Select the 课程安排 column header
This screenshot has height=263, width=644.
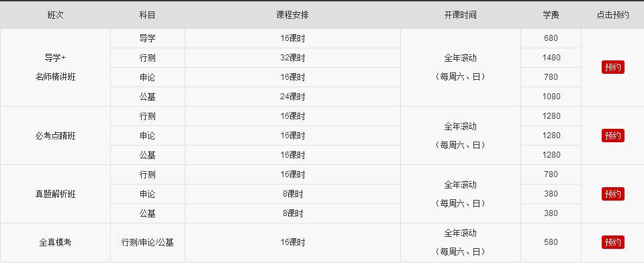[292, 15]
